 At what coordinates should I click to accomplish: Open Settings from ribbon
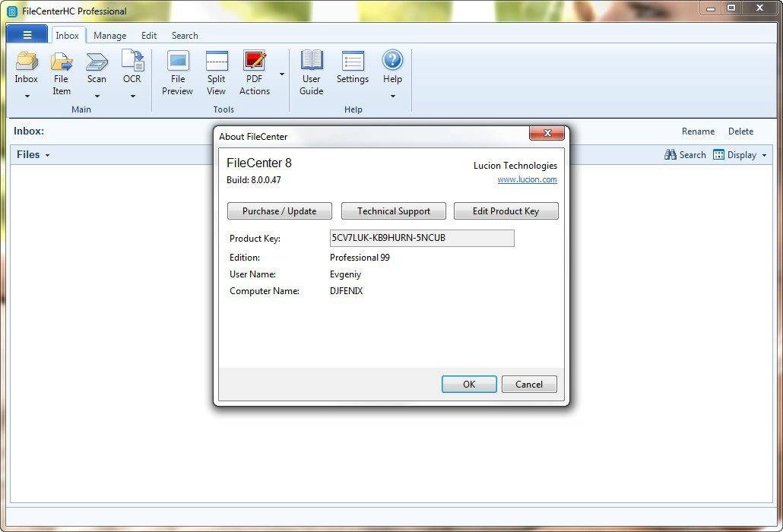pos(353,61)
